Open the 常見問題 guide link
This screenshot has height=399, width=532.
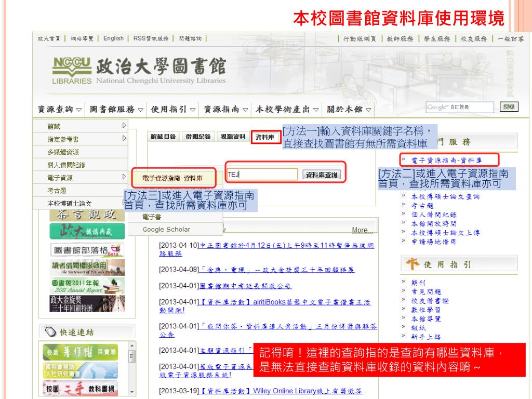pos(426,291)
